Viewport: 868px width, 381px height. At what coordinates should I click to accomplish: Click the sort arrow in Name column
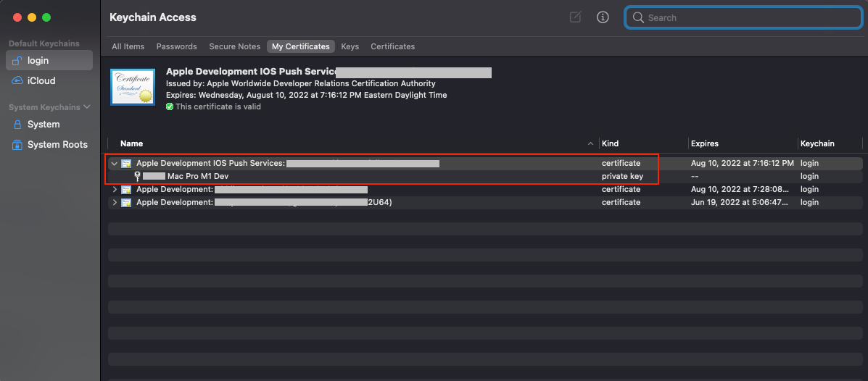(591, 143)
